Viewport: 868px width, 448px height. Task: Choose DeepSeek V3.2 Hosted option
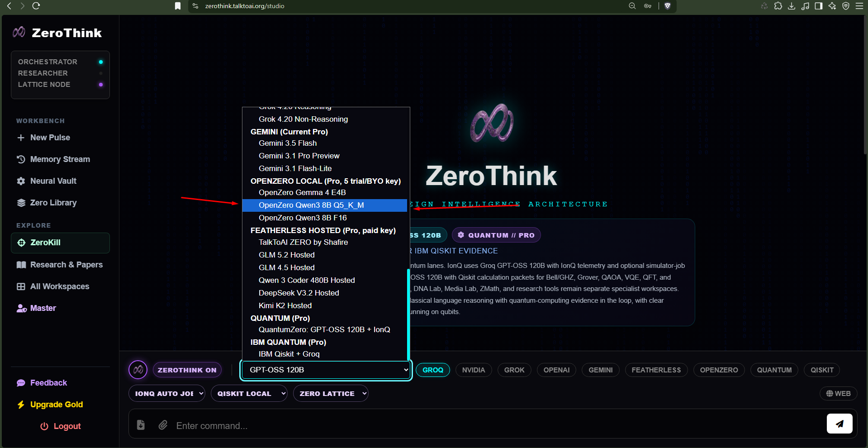[325, 293]
